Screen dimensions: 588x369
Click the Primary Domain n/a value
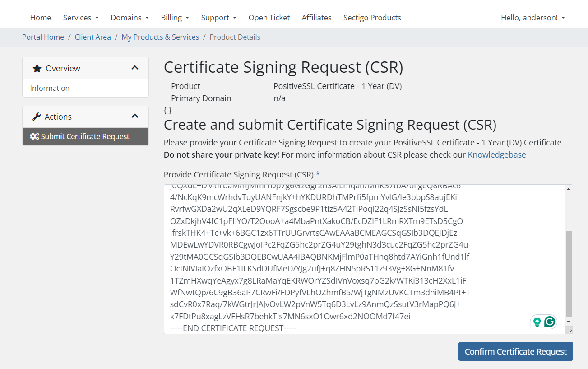click(279, 98)
